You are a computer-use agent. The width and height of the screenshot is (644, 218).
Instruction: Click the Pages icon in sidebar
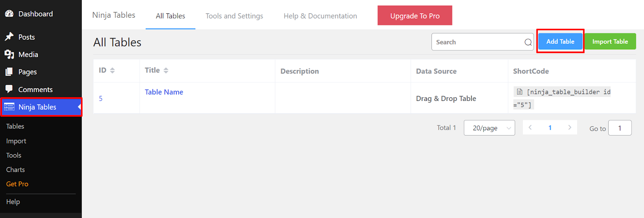(x=9, y=72)
